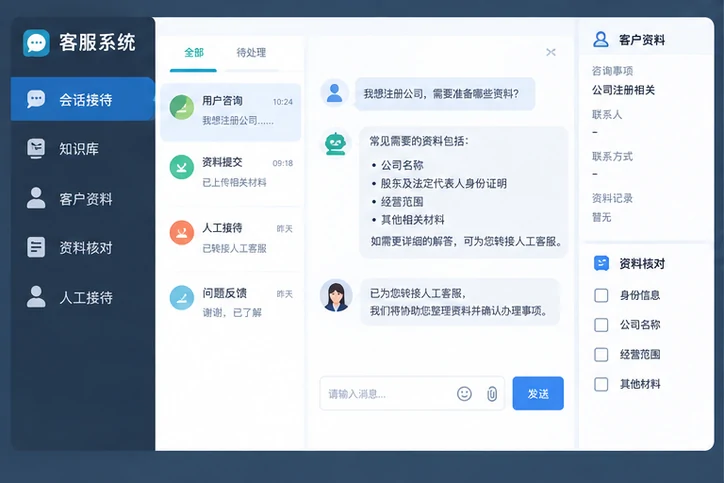Click the 公司注册相关 value
This screenshot has height=483, width=724.
(x=623, y=90)
